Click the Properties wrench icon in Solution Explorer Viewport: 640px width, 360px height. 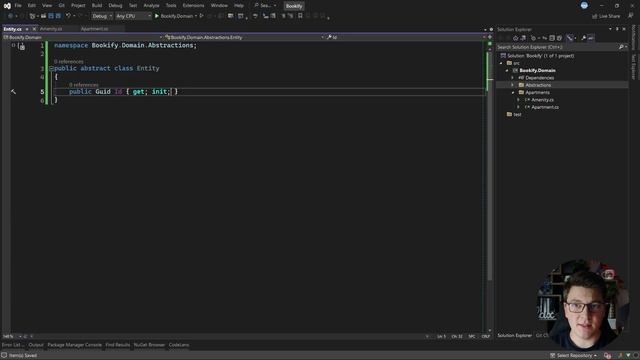pos(583,38)
